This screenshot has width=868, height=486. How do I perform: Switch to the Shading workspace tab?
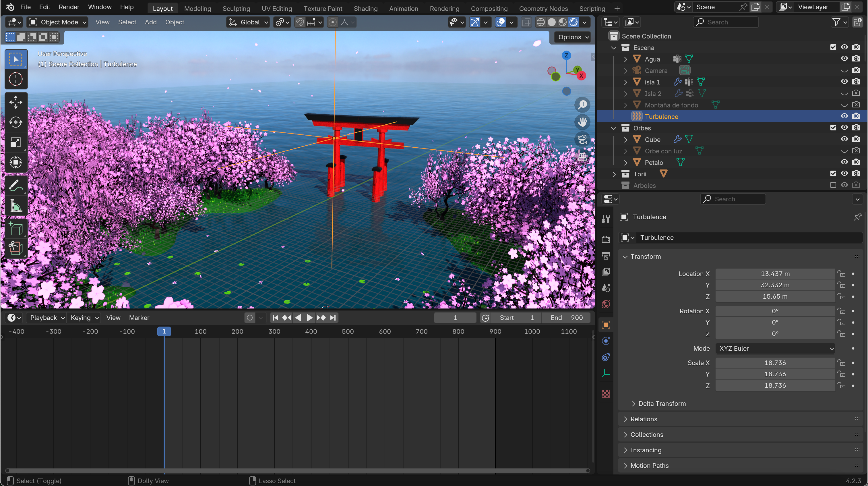click(x=365, y=8)
